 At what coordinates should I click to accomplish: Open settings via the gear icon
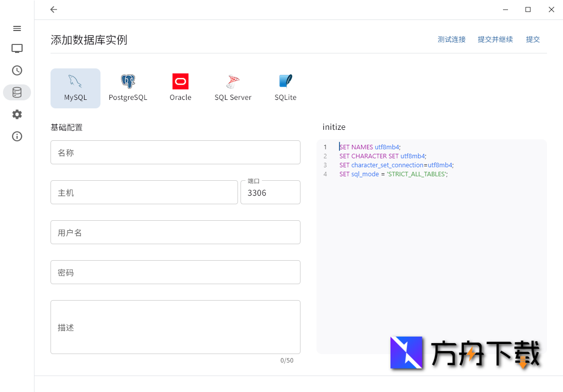16,114
